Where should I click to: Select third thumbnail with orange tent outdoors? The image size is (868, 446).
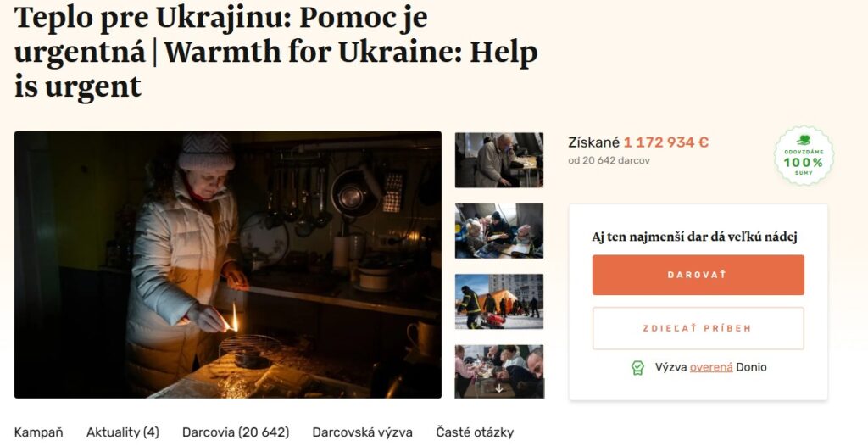coord(498,301)
